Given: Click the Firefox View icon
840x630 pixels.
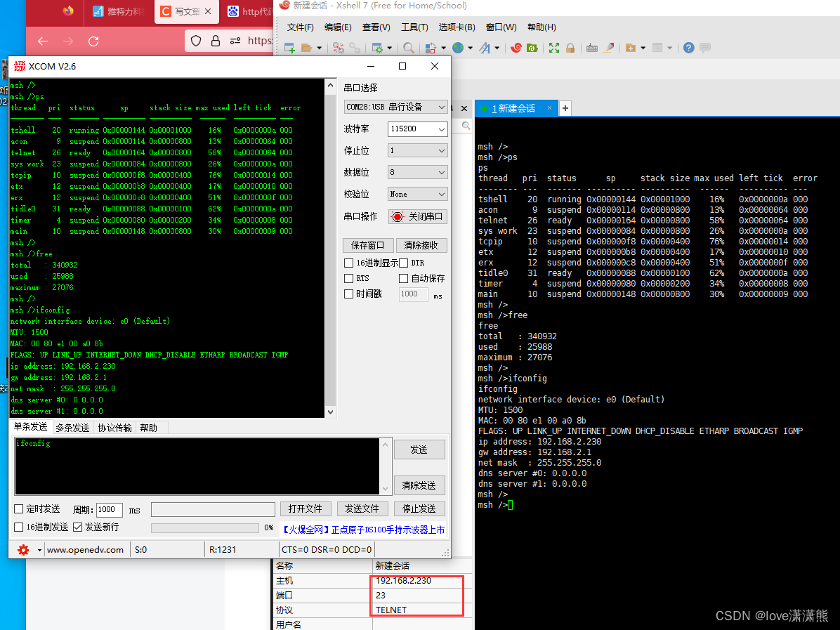Looking at the screenshot, I should 68,11.
